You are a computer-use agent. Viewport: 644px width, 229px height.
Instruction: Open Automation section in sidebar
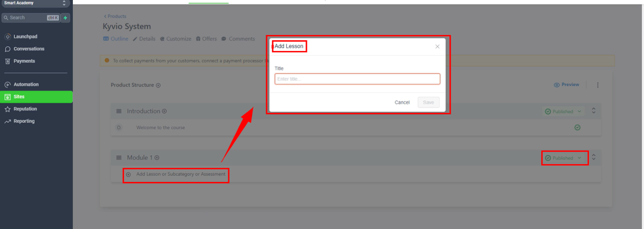[x=26, y=85]
